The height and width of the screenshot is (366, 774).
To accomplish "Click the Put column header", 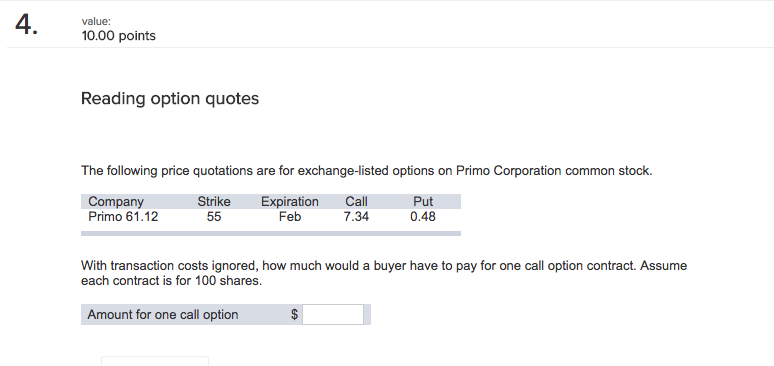I will tap(423, 202).
